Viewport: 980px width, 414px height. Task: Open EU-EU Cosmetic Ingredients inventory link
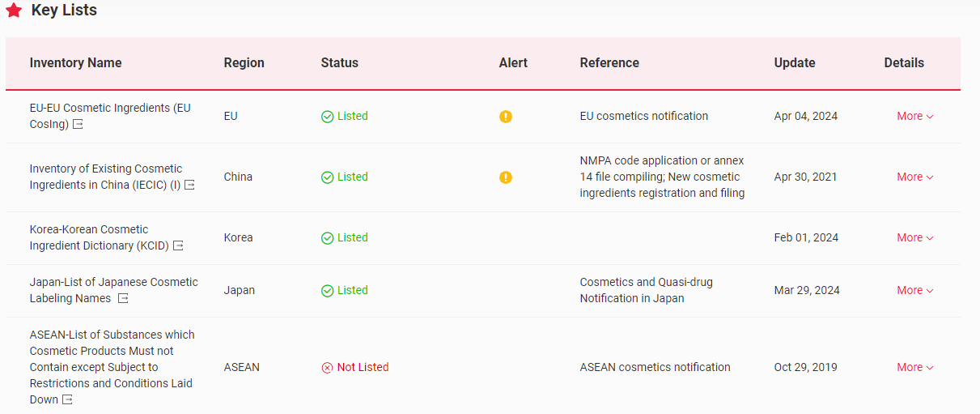click(x=110, y=109)
